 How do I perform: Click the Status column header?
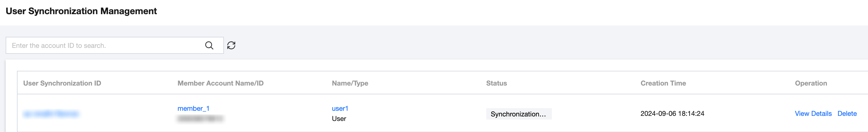pos(496,83)
